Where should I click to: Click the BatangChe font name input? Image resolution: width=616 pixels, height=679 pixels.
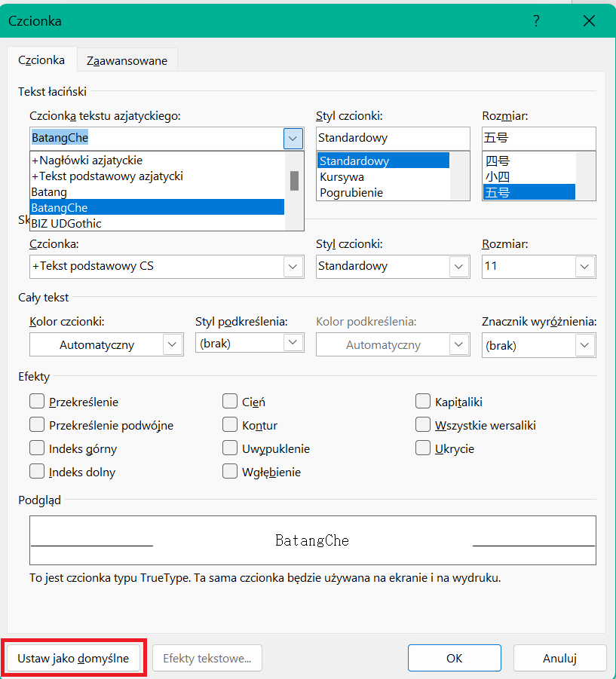coord(156,138)
